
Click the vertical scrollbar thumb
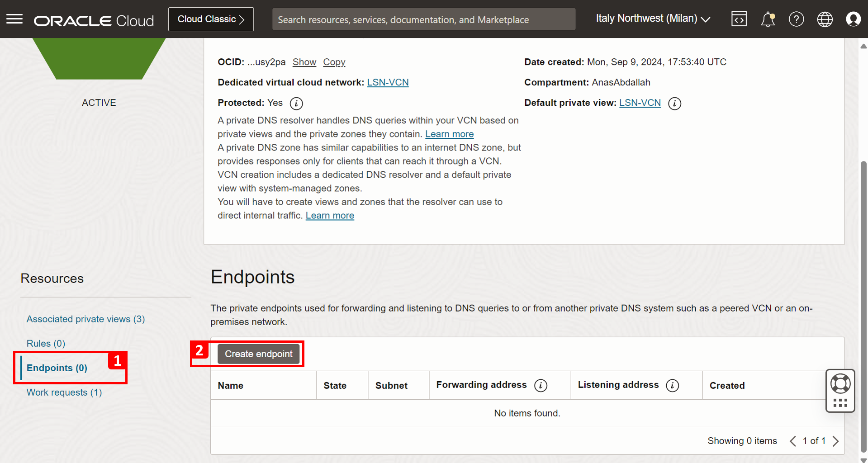click(x=863, y=307)
